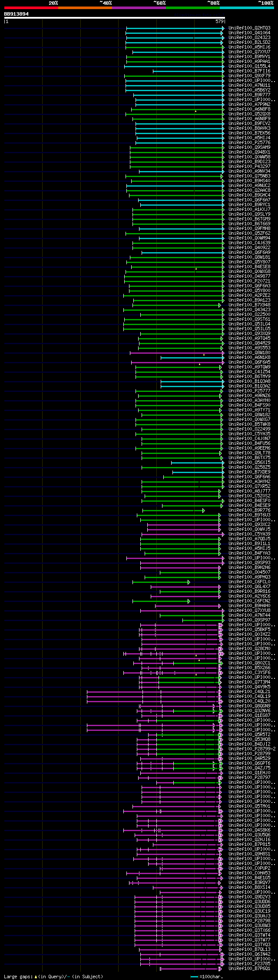Click the green ~80% identity legend segment
This screenshot has width=278, height=980.
coord(192,8)
